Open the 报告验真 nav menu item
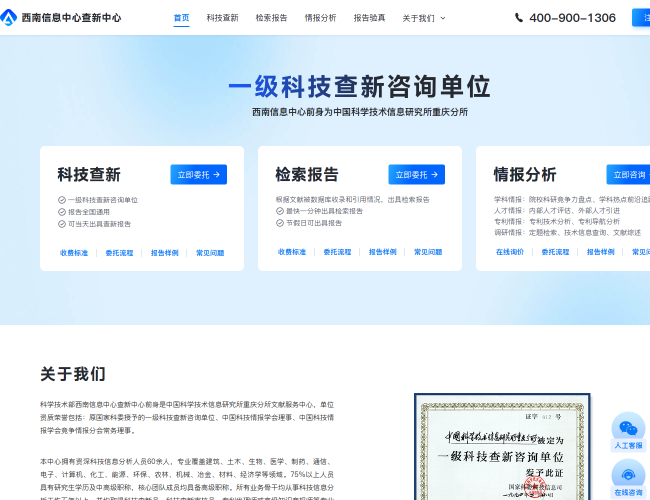 (x=369, y=18)
